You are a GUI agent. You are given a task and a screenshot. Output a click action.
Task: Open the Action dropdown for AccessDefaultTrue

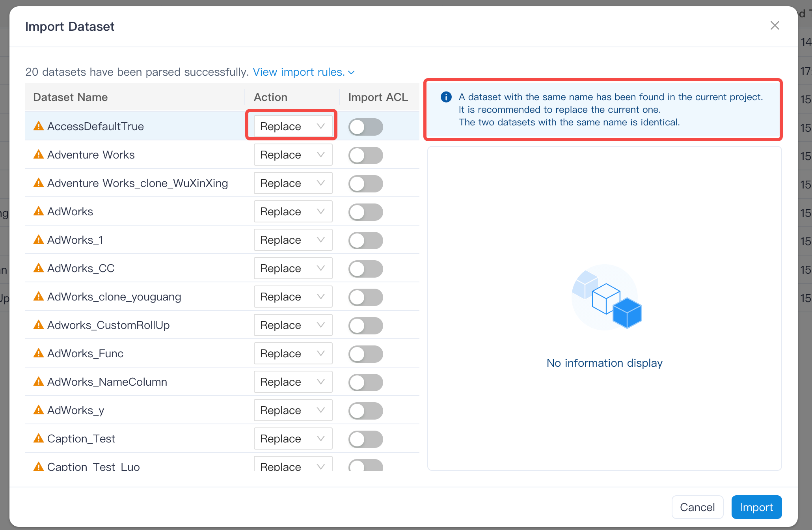293,126
